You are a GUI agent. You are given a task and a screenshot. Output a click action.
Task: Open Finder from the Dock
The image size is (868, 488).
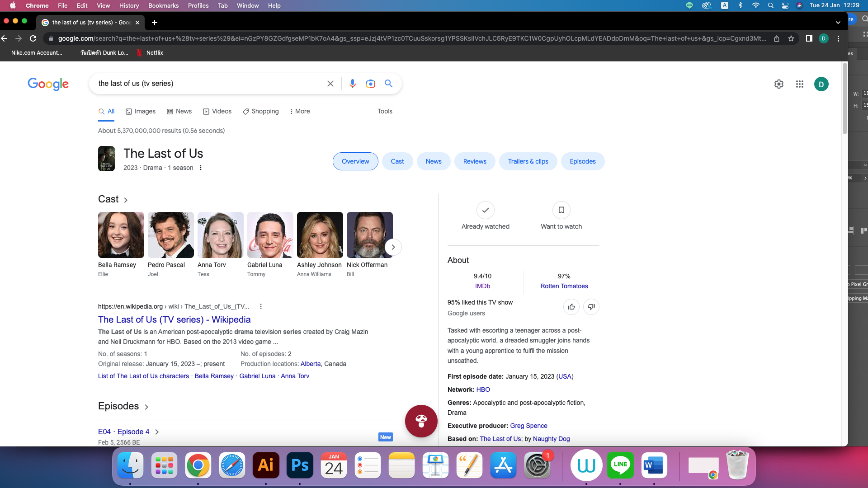pos(130,465)
